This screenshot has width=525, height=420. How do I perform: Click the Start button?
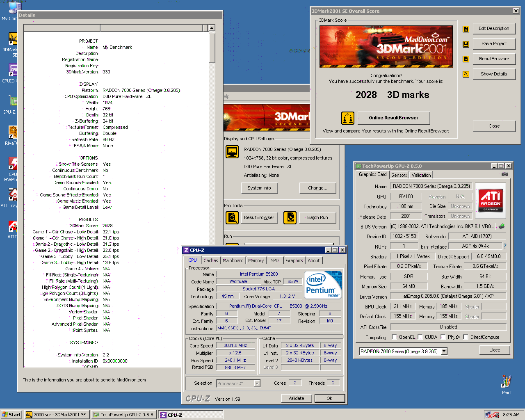tap(11, 415)
